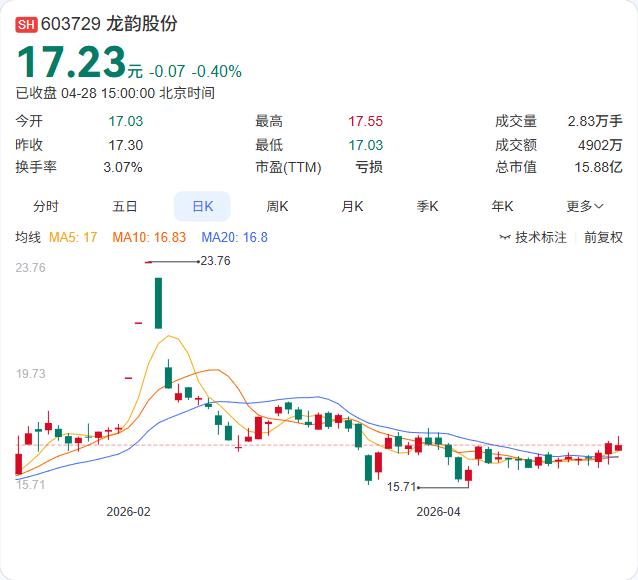Open the 月K chart tab
Image resolution: width=638 pixels, height=580 pixels.
pos(352,206)
